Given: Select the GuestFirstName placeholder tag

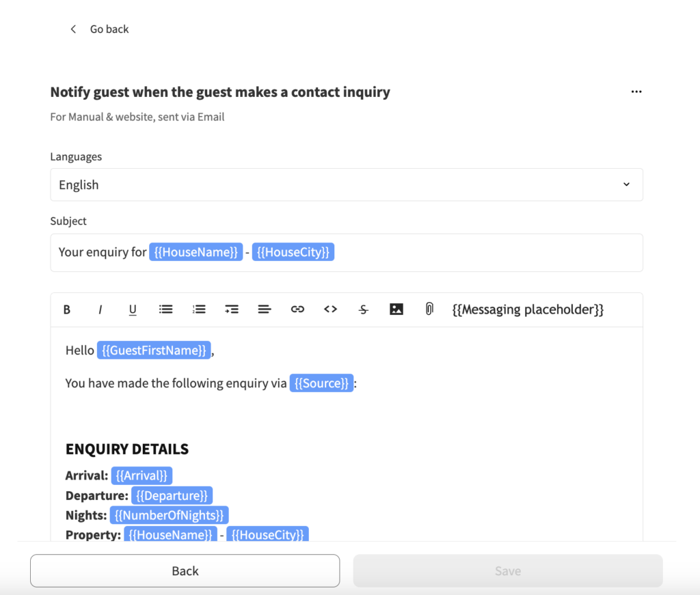Looking at the screenshot, I should [154, 350].
